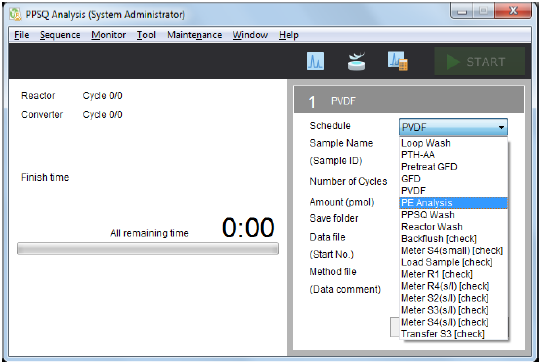
Task: Click the remaining time progress bar
Action: [x=148, y=249]
